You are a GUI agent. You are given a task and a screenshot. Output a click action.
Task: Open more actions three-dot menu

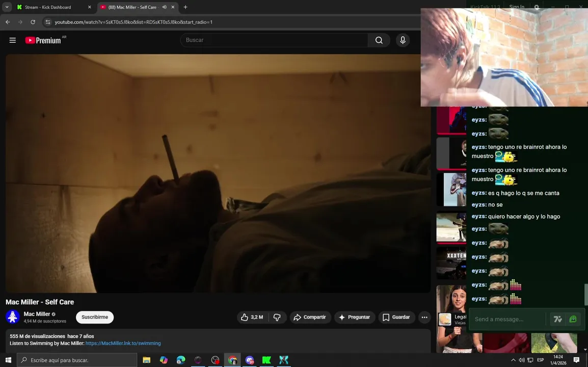tap(424, 317)
